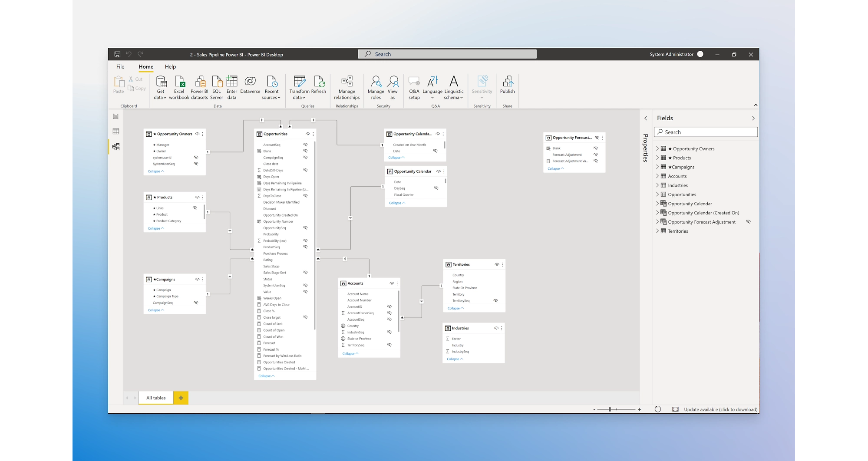Toggle visibility of TerritorySeq in Territories card

(495, 301)
